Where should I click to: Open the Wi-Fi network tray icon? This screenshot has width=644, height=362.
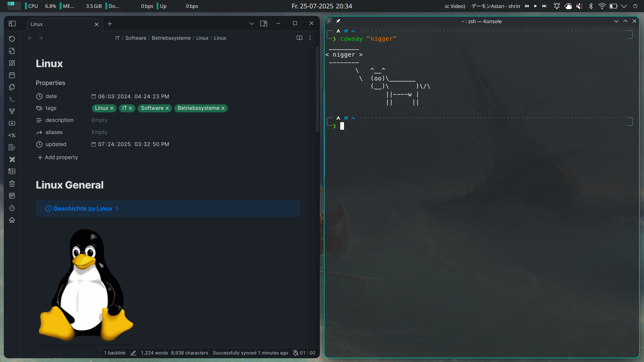click(x=602, y=6)
